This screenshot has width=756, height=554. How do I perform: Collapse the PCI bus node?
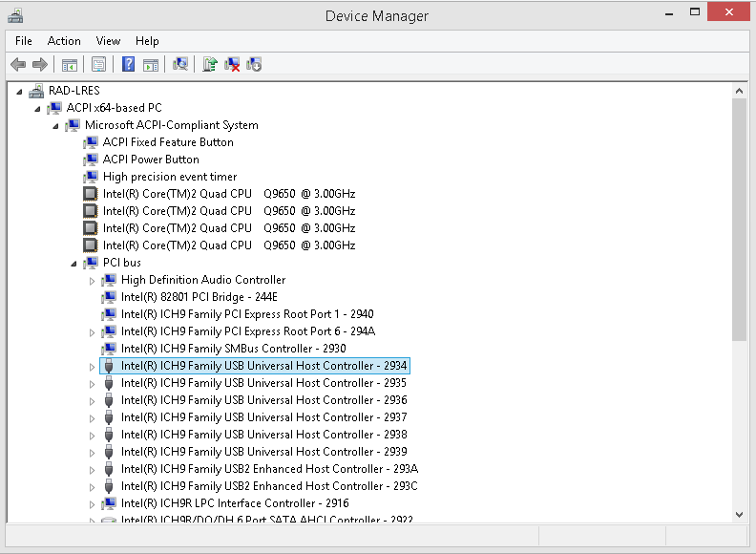74,263
